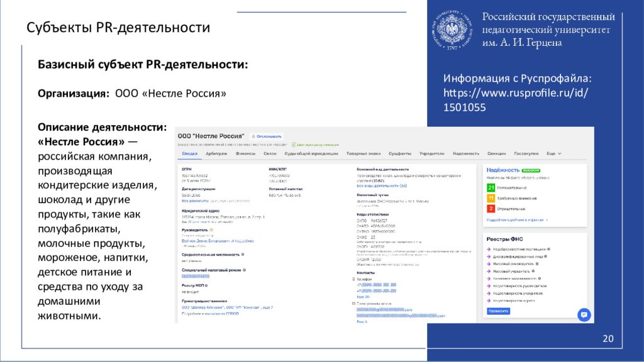Click the Уставный капитал label

[x=285, y=189]
